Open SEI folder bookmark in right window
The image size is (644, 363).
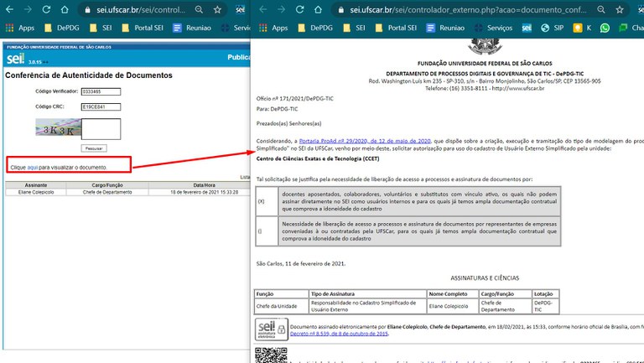[x=355, y=28]
